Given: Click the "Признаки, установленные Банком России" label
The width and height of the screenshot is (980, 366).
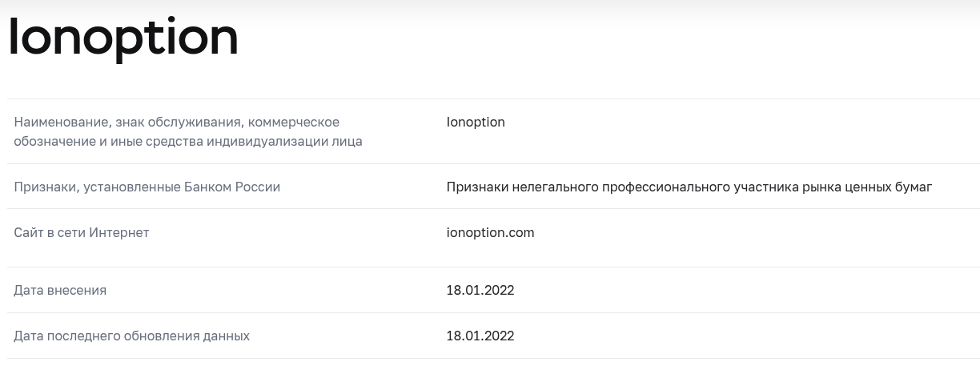Looking at the screenshot, I should (147, 187).
